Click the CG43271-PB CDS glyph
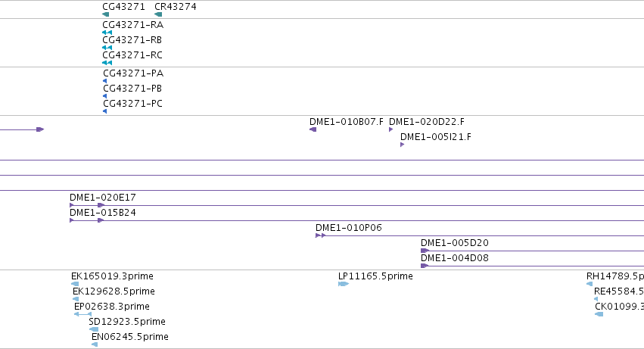The height and width of the screenshot is (349, 644). coord(104,96)
